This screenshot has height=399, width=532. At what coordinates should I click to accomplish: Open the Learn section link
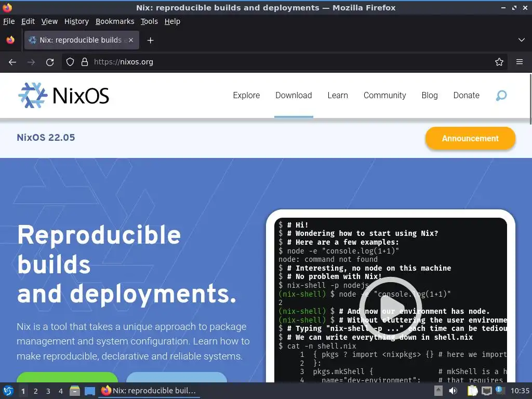338,96
